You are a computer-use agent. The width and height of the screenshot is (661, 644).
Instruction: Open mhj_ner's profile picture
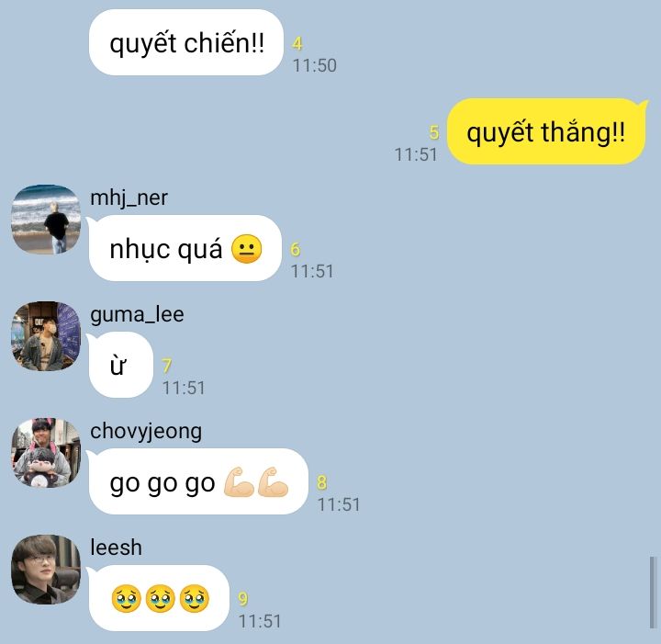click(x=46, y=220)
